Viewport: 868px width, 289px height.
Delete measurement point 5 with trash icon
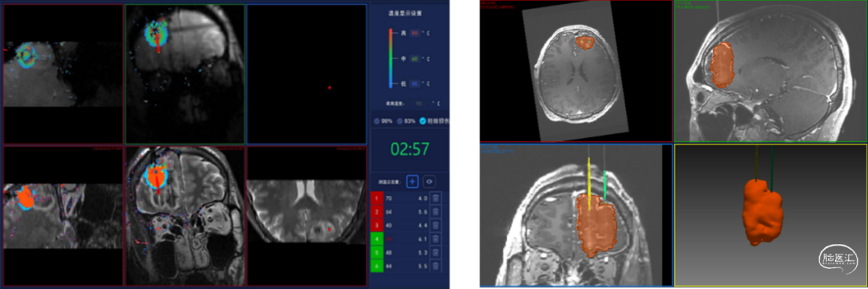coord(436,253)
